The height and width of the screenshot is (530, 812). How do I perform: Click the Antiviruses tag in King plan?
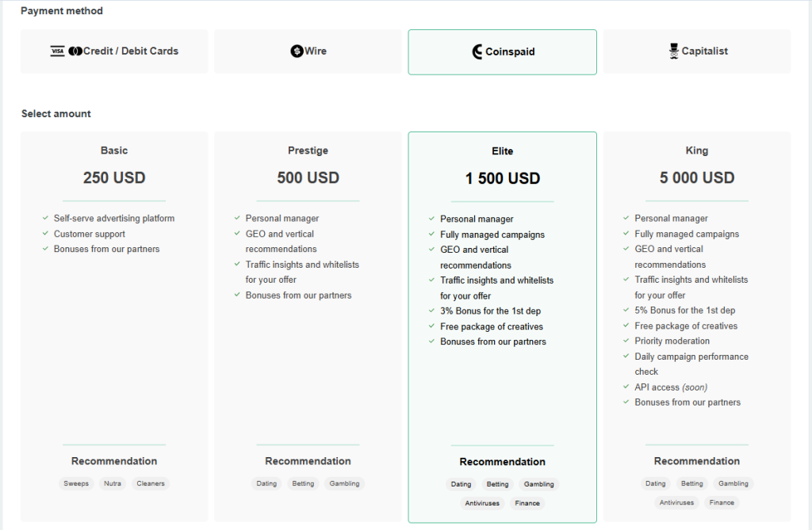(676, 502)
